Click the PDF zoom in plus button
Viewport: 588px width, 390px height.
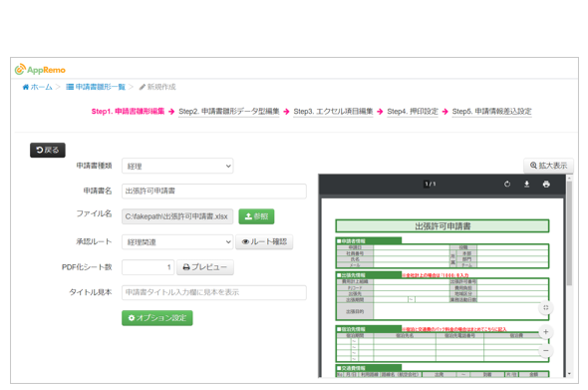[545, 332]
